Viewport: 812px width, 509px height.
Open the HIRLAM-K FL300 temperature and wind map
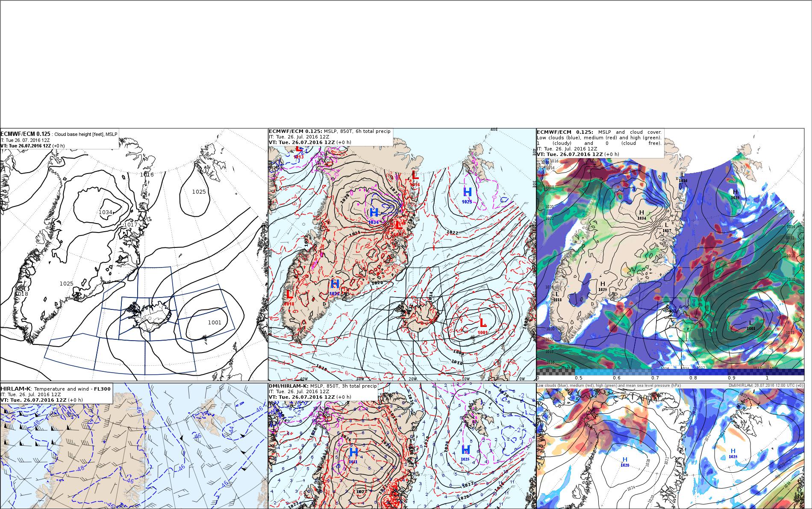coord(134,446)
